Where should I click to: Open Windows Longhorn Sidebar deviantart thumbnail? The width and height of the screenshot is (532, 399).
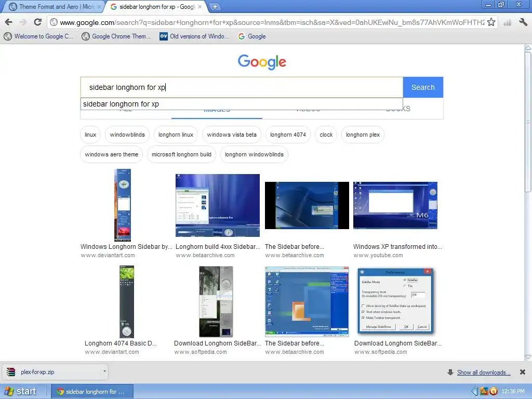[x=123, y=205]
